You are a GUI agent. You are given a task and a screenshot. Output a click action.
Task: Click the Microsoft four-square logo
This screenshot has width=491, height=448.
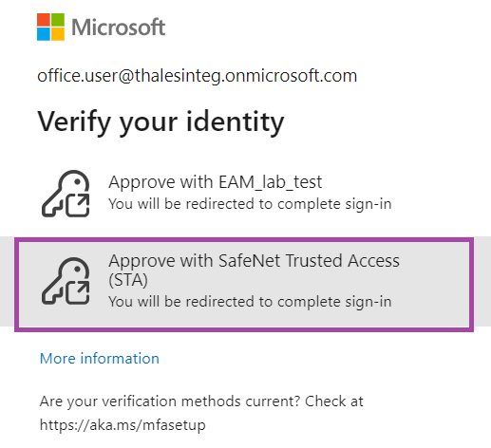pos(50,27)
